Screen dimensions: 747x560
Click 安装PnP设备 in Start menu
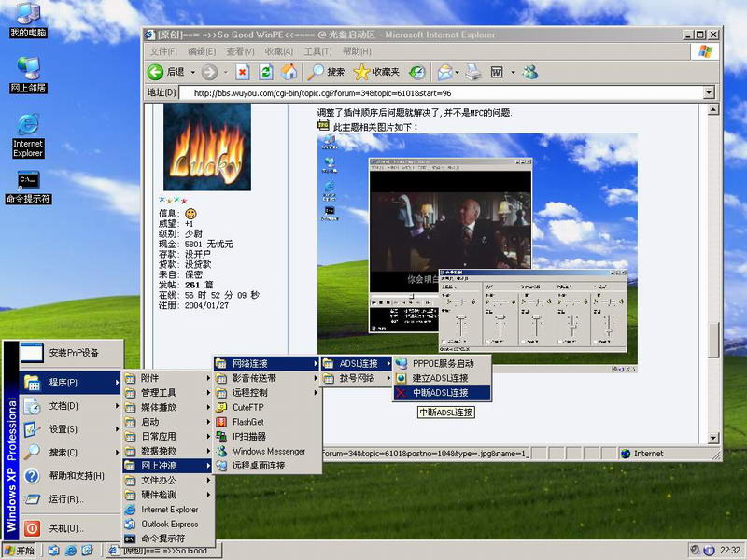(70, 353)
